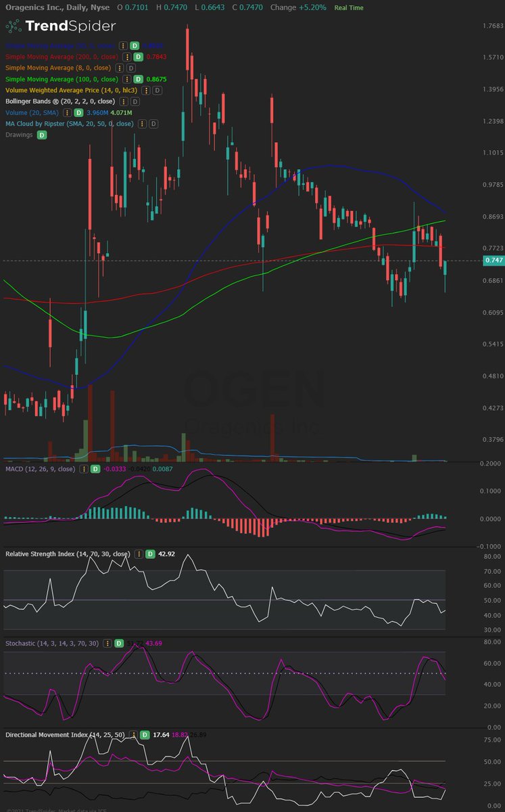Toggle D badge for Directional Movement Index
This screenshot has width=505, height=812.
tap(144, 734)
